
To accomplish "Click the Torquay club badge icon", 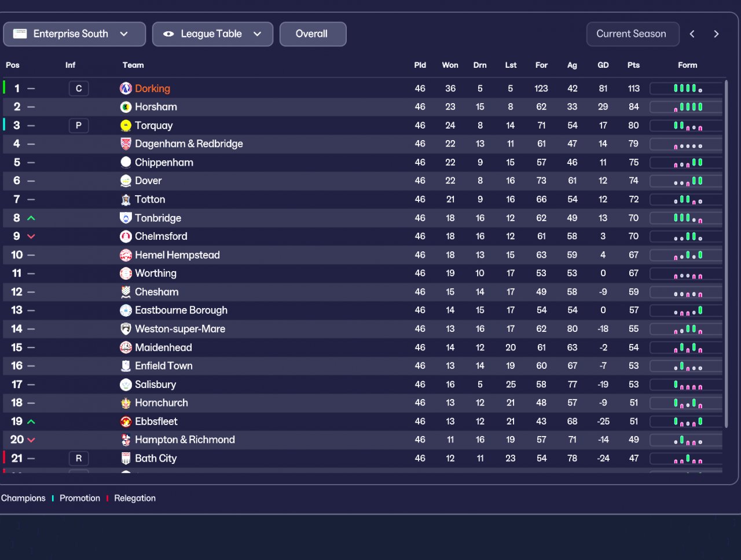I will pyautogui.click(x=126, y=126).
